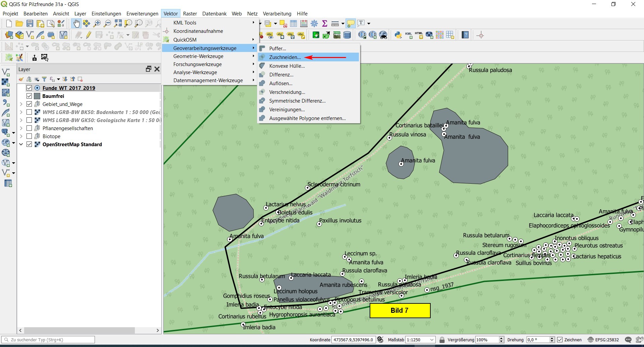Viewport: 644px width, 347px height.
Task: Click the yellow pencil toggle editing icon
Action: (x=89, y=35)
